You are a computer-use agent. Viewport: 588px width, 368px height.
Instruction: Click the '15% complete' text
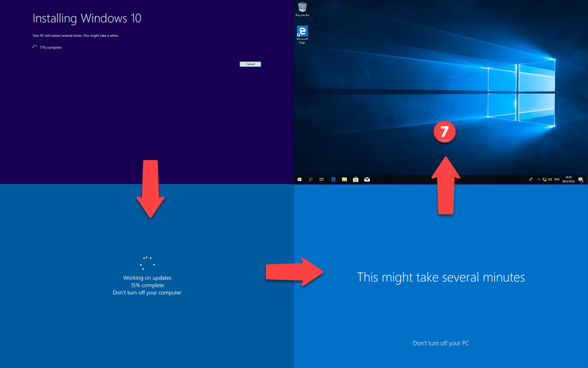[x=147, y=285]
